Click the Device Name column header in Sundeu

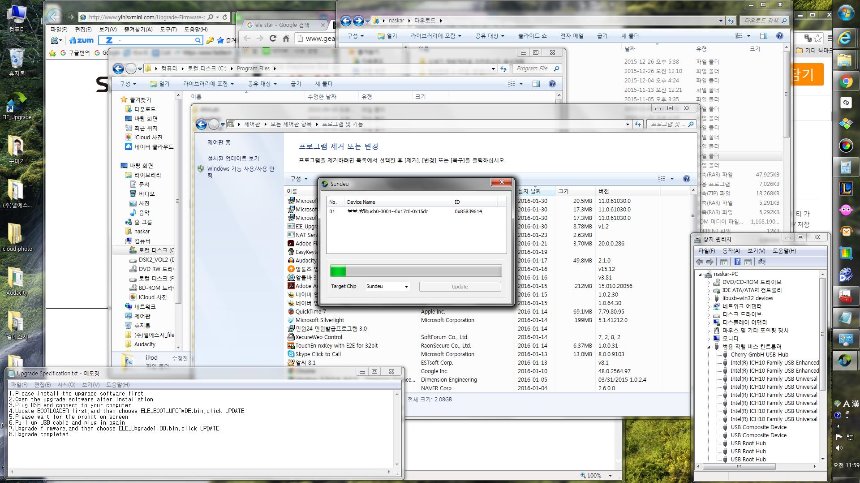362,202
